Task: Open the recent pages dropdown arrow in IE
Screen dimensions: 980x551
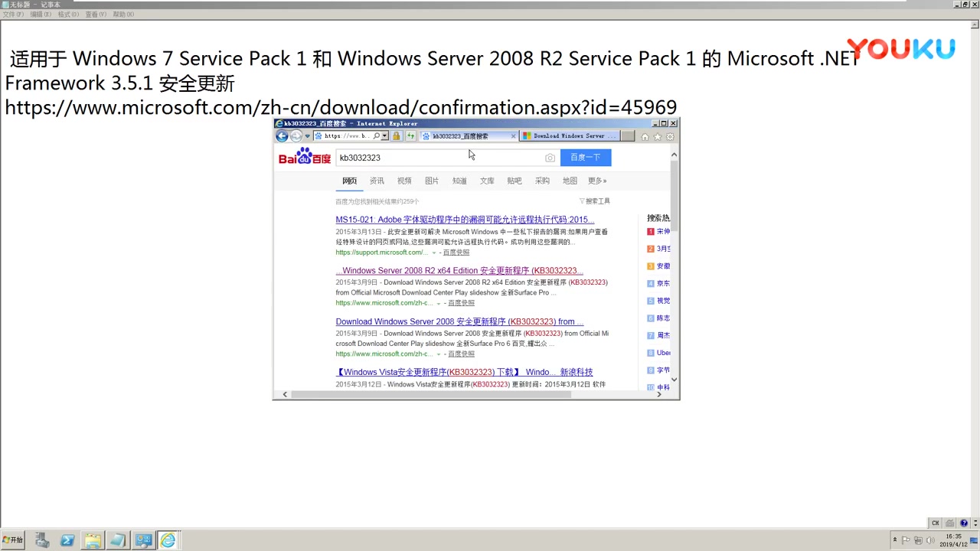Action: pyautogui.click(x=307, y=136)
